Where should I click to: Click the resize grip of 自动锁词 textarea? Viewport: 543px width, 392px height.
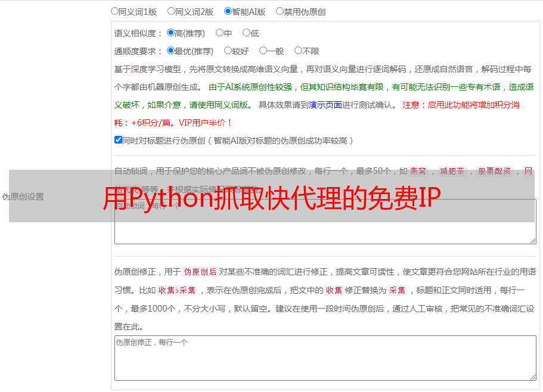click(533, 241)
